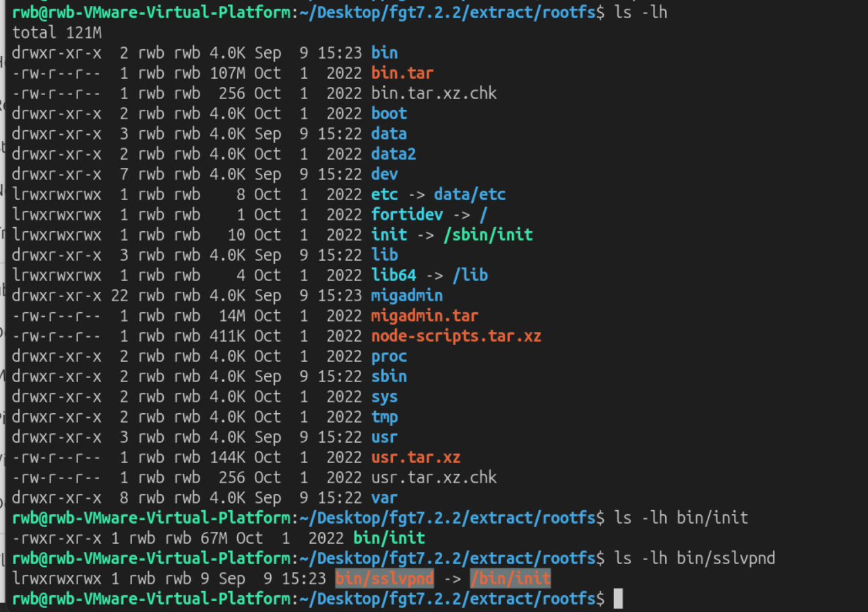Select the bin directory entry
The image size is (868, 612).
[x=384, y=53]
